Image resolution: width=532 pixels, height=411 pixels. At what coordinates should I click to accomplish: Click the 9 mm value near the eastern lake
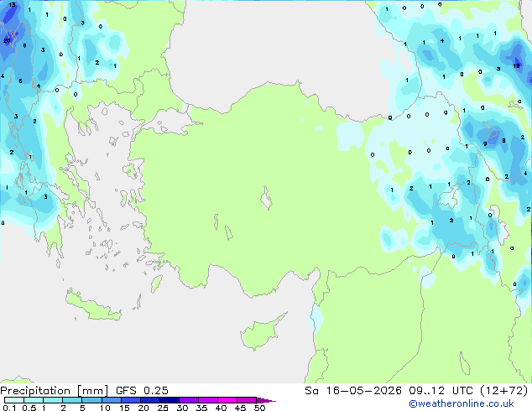[485, 143]
